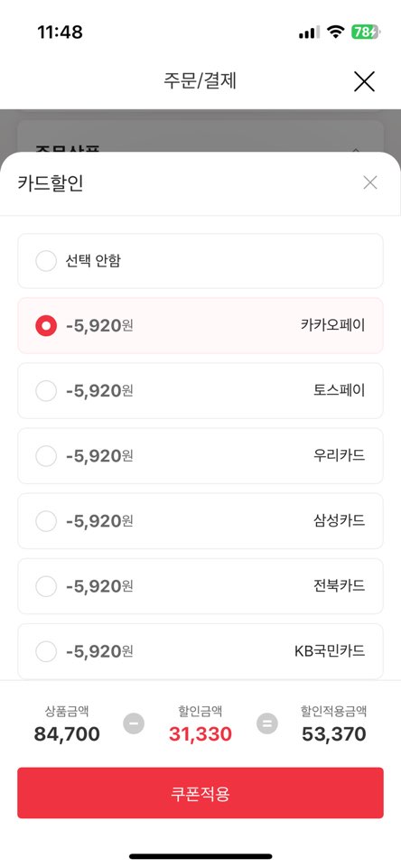Select the 카카오페이 discount radio button

coord(46,326)
